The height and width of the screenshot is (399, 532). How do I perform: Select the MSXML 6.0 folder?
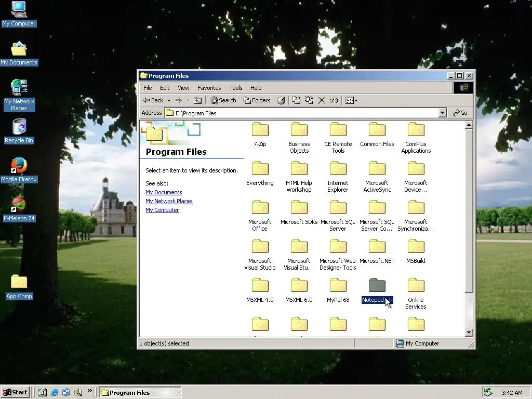point(299,291)
